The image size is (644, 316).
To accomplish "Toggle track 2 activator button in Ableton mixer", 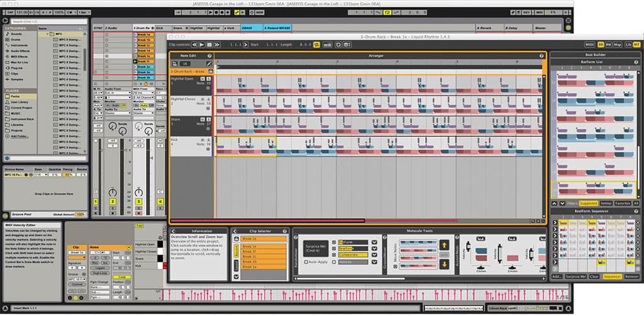I will click(x=112, y=201).
